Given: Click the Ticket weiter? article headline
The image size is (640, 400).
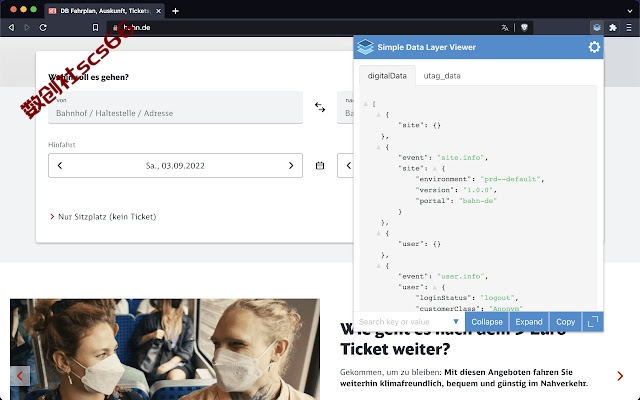Looking at the screenshot, I should tap(395, 349).
